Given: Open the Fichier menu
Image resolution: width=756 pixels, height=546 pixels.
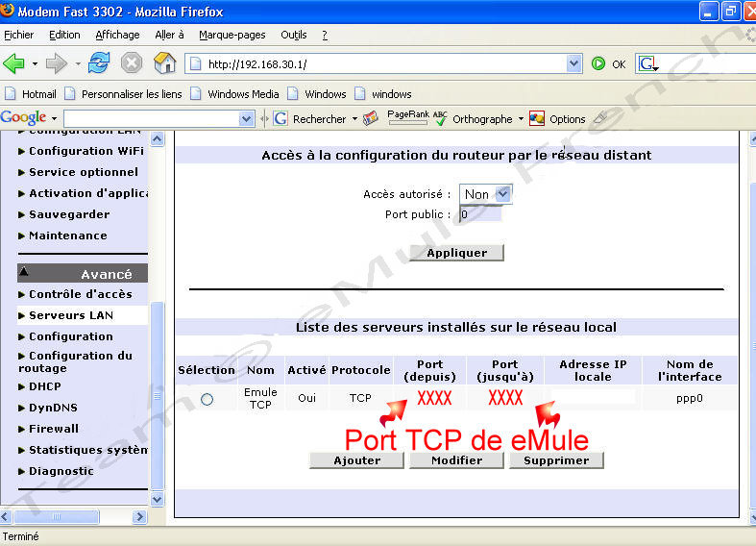Looking at the screenshot, I should tap(19, 35).
